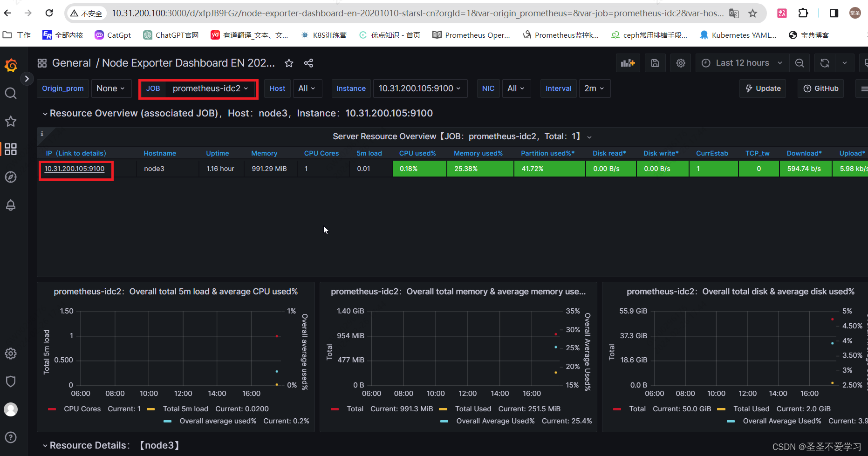
Task: Open the Explore compass icon
Action: coord(11,177)
